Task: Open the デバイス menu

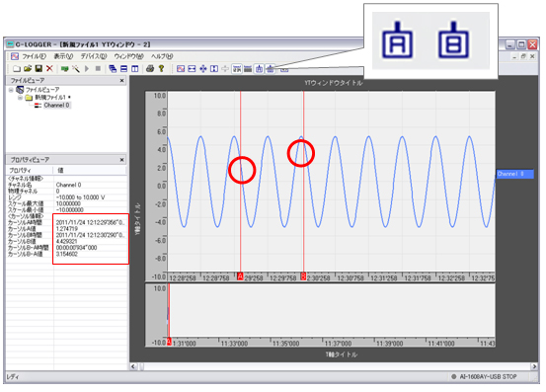Action: [x=94, y=56]
